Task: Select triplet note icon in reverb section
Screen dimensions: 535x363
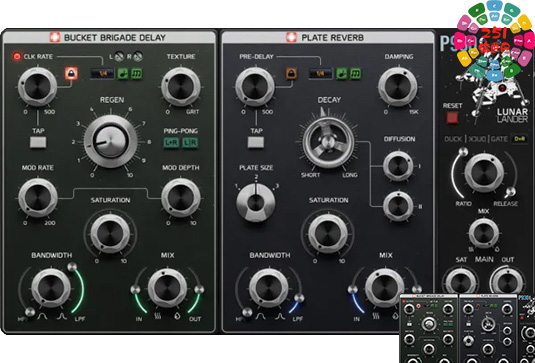Action: click(x=355, y=73)
